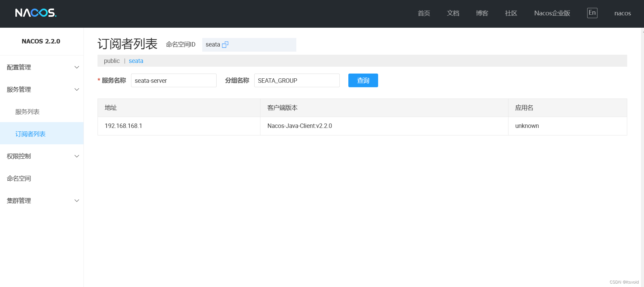Open the nacos user menu
The image size is (644, 287).
click(623, 13)
